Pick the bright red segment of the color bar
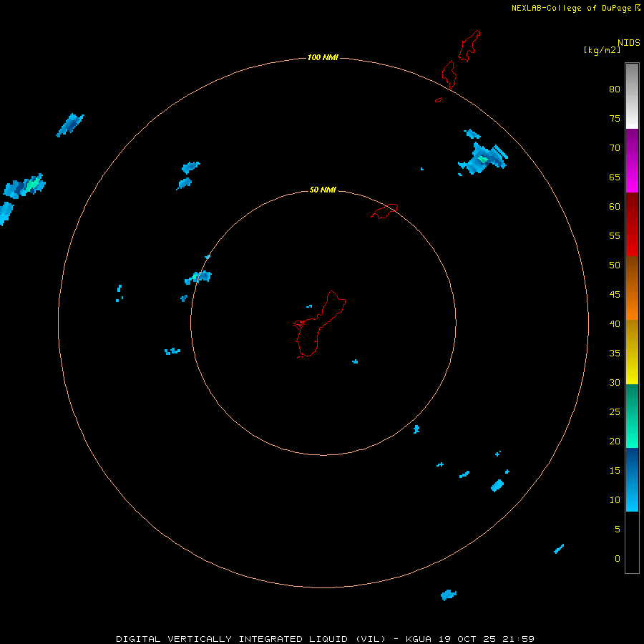 coord(632,224)
